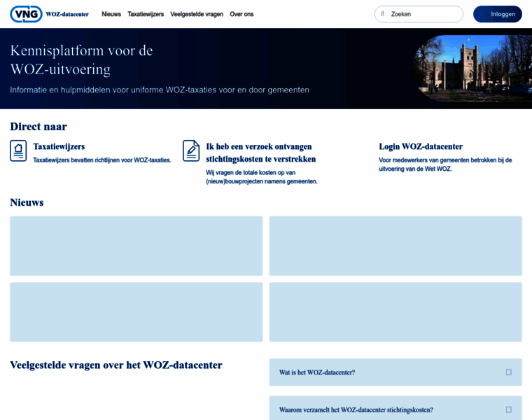532x420 pixels.
Task: Open the Nieuws menu item
Action: coord(111,14)
